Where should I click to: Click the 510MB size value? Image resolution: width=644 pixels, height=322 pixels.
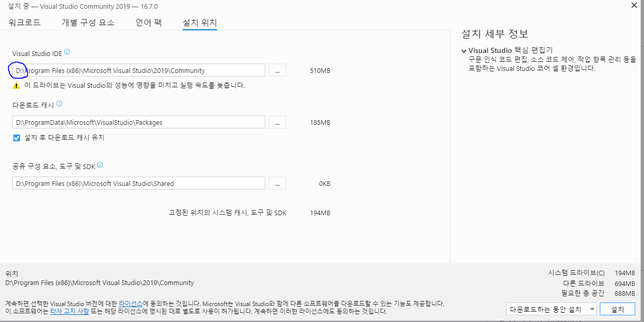point(320,71)
